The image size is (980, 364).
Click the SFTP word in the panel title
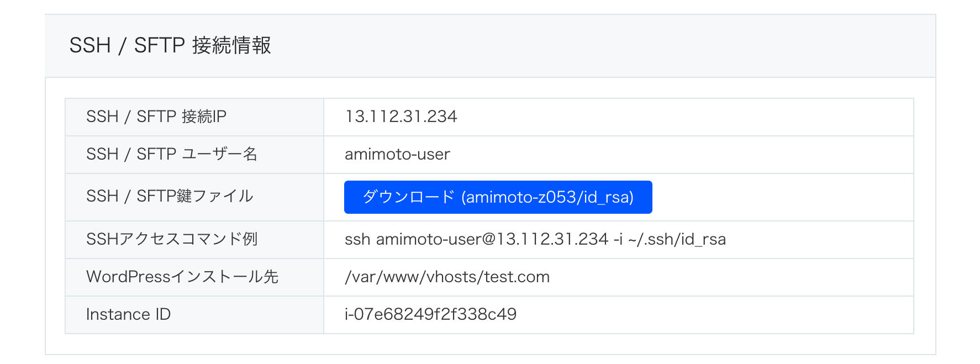pos(159,45)
